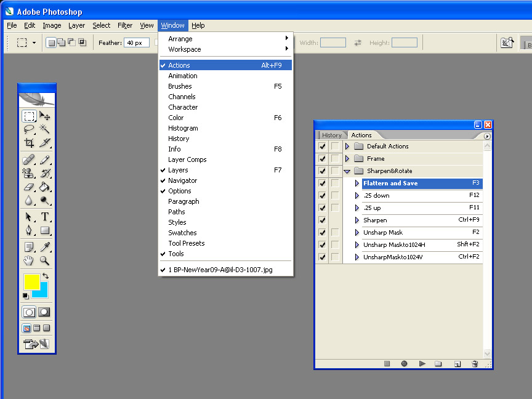This screenshot has height=399, width=532.
Task: Select the Pen tool
Action: [29, 230]
